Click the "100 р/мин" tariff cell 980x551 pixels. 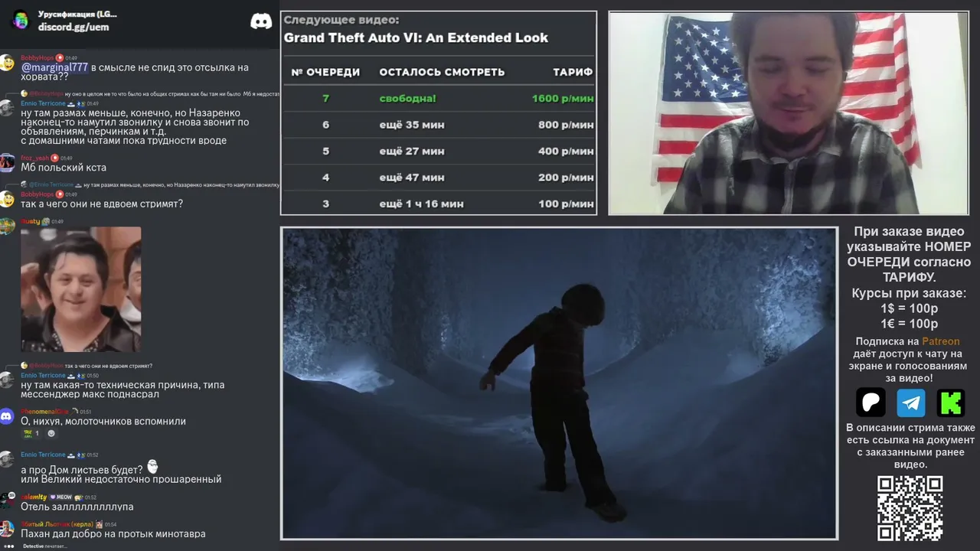[x=566, y=204]
